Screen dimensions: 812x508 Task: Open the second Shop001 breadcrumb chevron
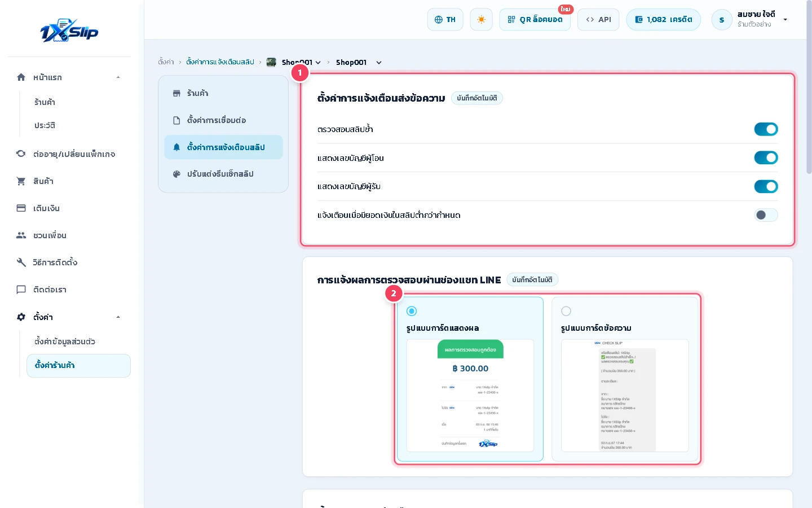(x=379, y=63)
